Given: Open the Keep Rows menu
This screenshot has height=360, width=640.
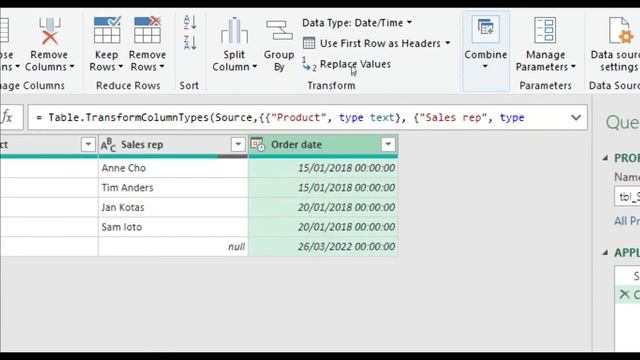Looking at the screenshot, I should pyautogui.click(x=106, y=44).
